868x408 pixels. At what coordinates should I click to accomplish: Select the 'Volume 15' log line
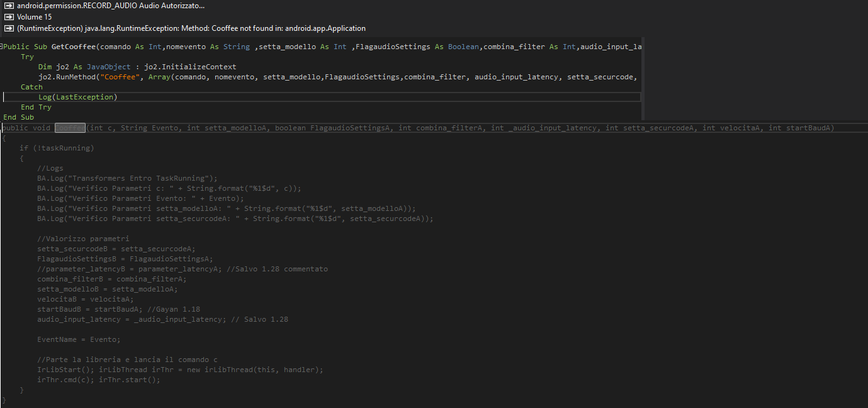click(x=35, y=17)
